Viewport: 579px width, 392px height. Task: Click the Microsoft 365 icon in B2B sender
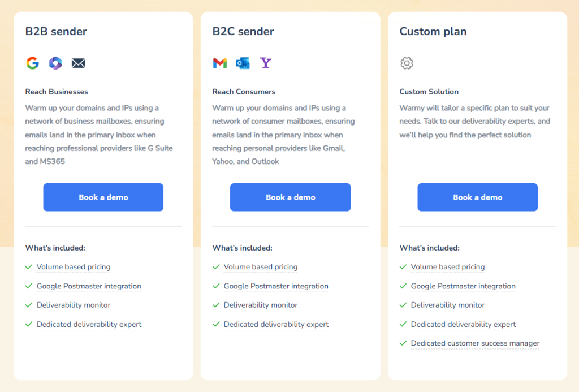point(55,63)
